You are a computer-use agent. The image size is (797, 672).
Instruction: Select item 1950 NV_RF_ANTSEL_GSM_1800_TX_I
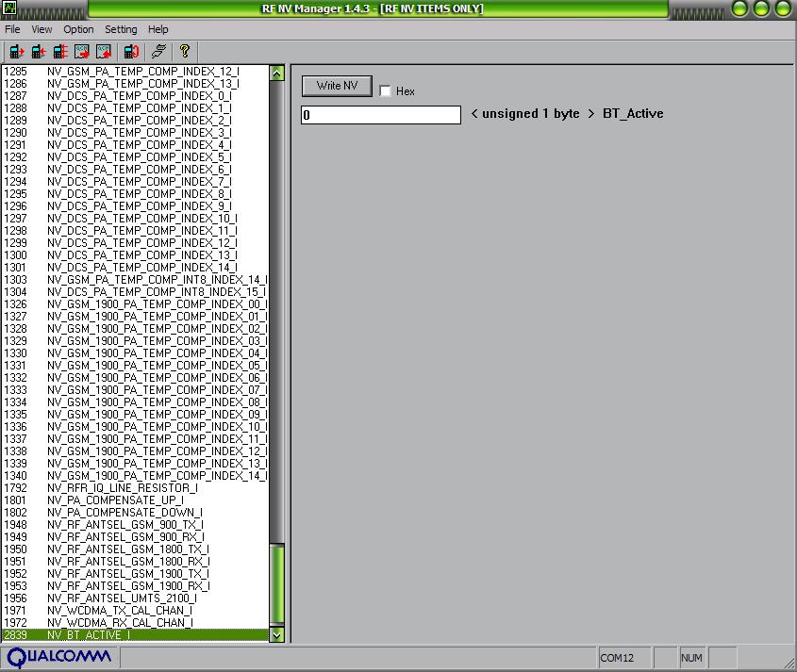135,549
